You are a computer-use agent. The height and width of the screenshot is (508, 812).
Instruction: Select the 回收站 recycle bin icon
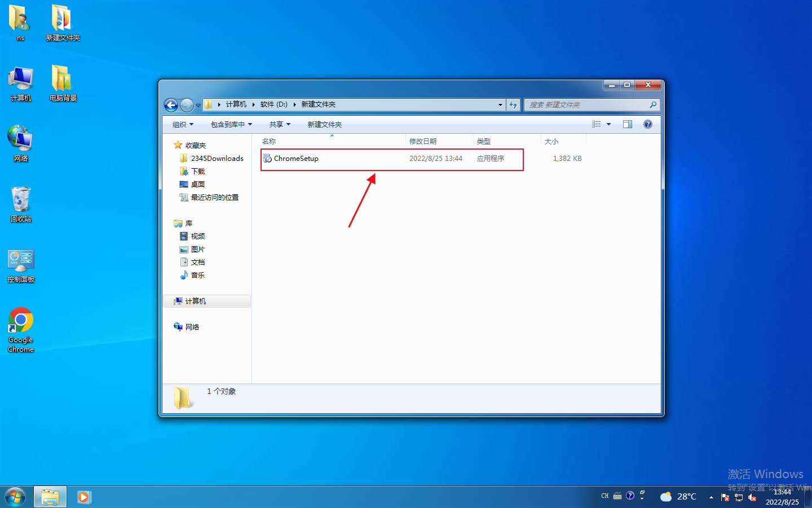coord(20,204)
